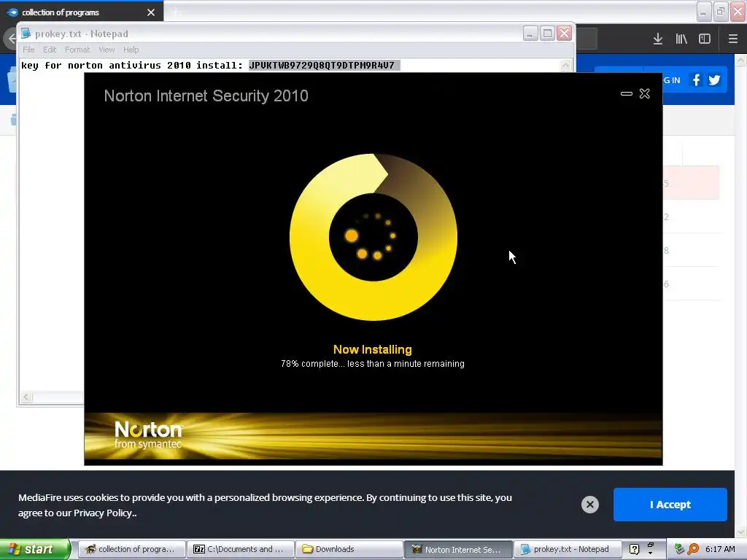Click the Facebook icon on MediaFire page
This screenshot has height=560, width=747.
click(x=697, y=80)
